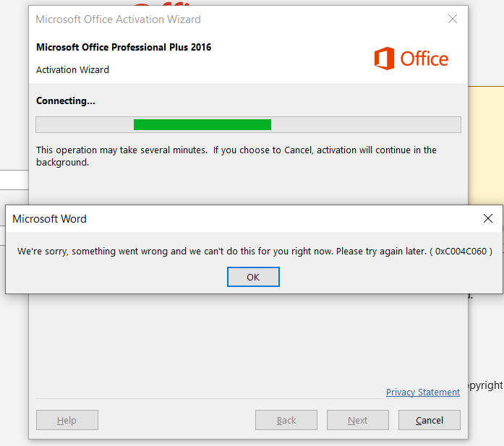Open the Privacy Statement link

[x=423, y=393]
